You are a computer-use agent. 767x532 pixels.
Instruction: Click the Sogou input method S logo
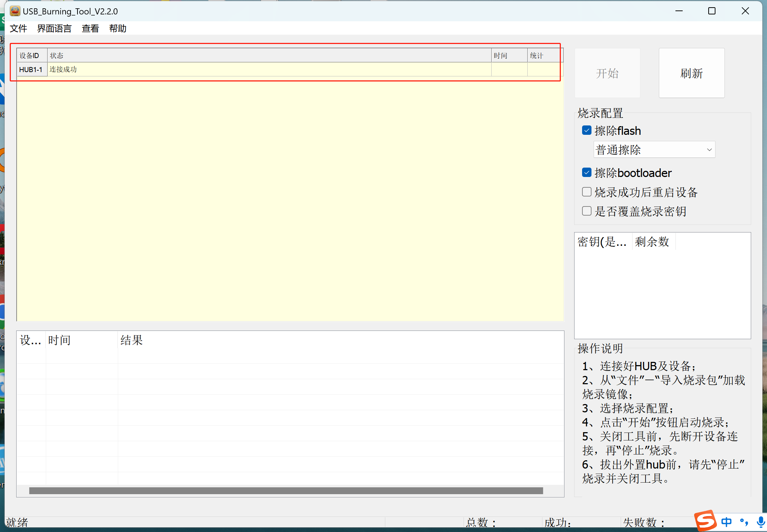coord(705,521)
